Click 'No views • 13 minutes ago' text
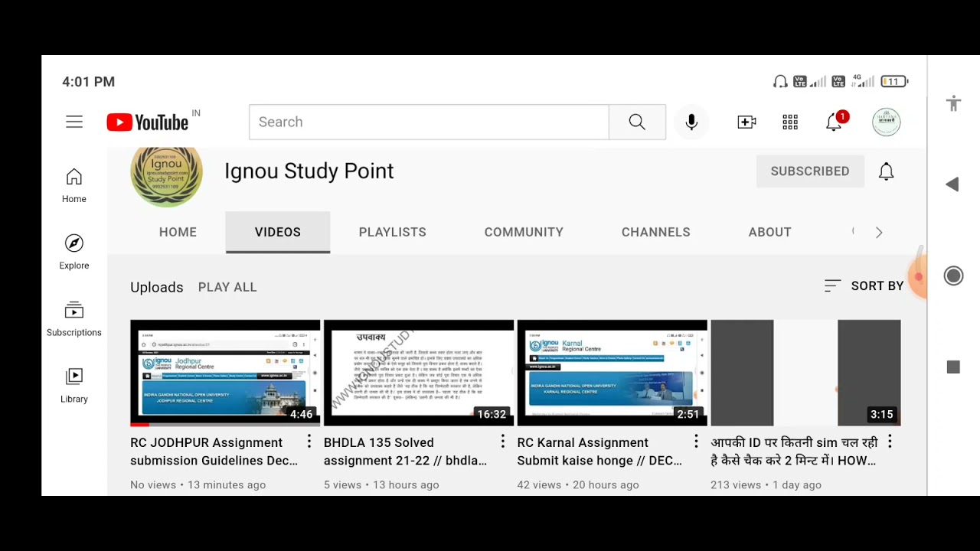 click(198, 485)
